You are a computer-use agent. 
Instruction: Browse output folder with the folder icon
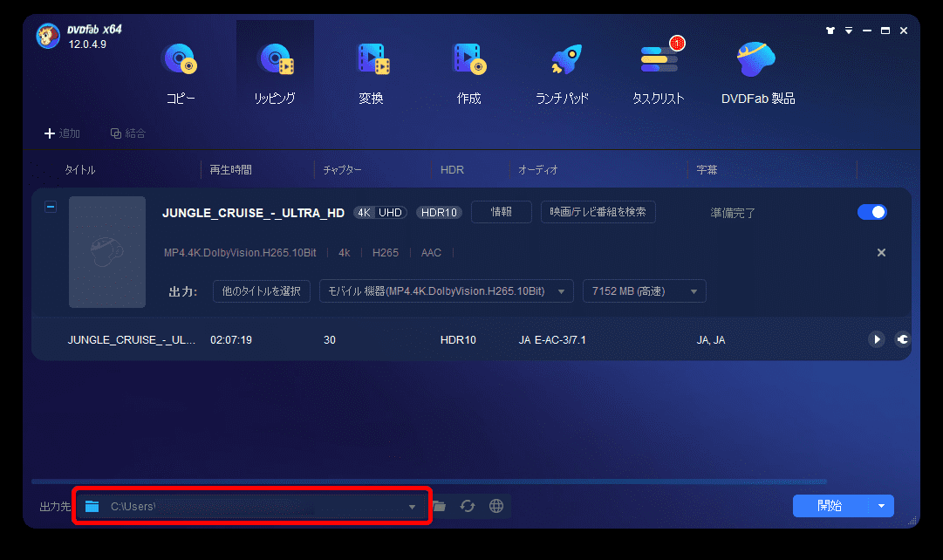point(440,506)
